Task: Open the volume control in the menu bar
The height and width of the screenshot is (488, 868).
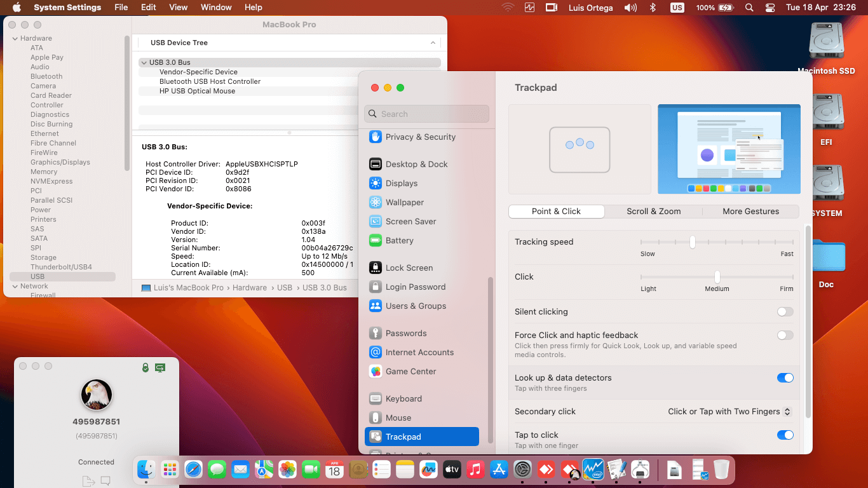Action: coord(630,8)
